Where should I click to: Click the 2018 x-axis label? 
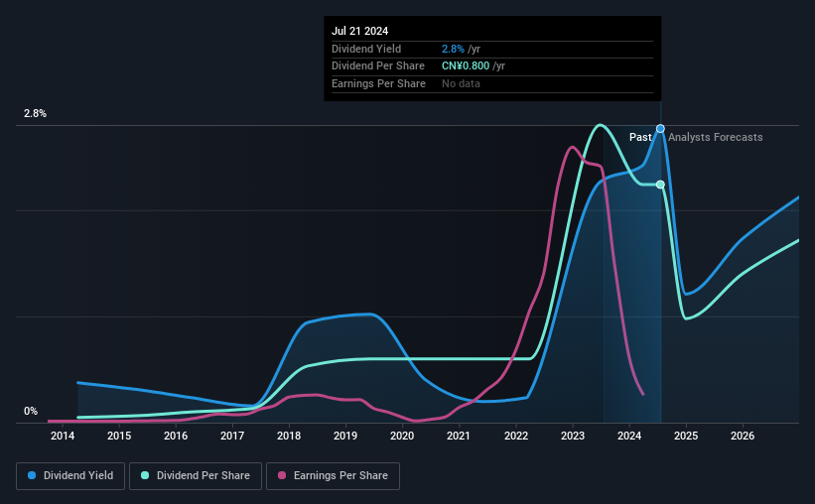tap(289, 436)
